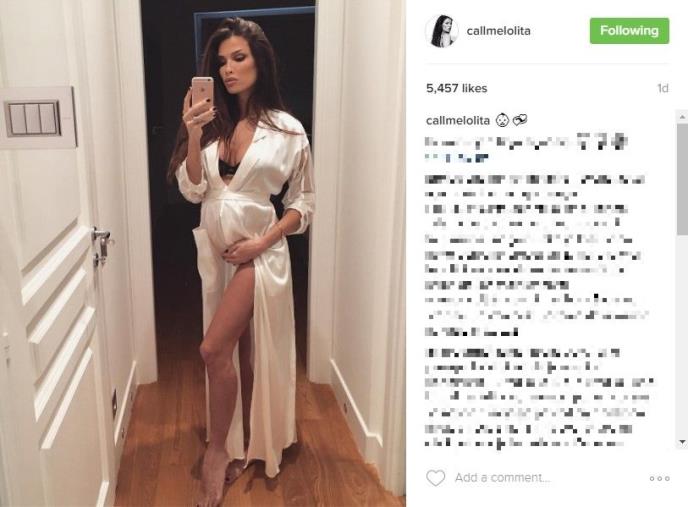Click the baby face emoji in the caption

[x=502, y=120]
